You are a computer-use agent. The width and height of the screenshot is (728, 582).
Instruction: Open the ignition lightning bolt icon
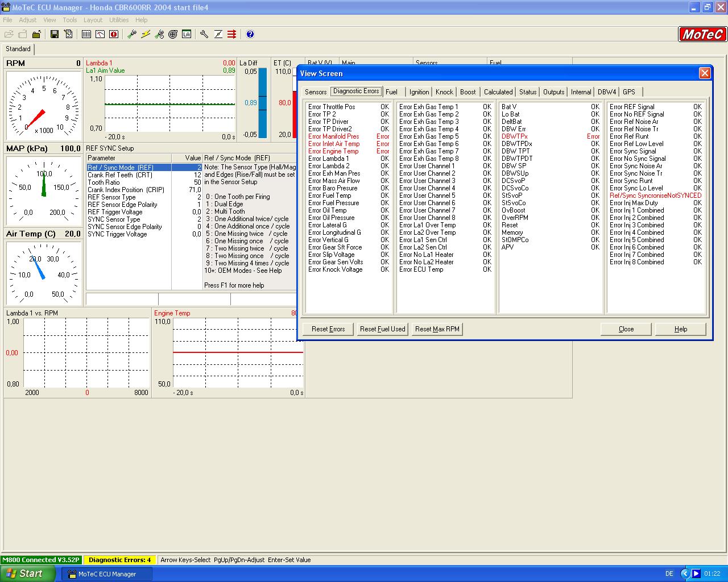click(146, 34)
